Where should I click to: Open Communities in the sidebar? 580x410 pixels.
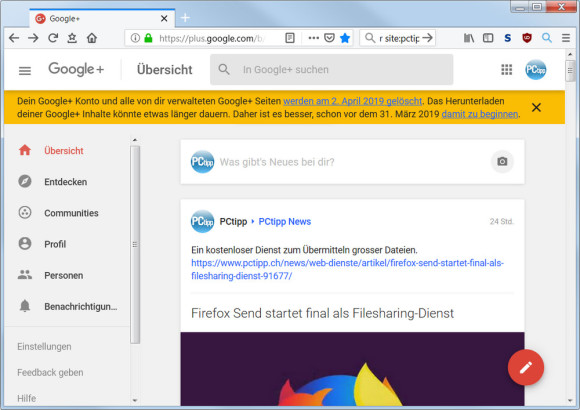[x=71, y=213]
